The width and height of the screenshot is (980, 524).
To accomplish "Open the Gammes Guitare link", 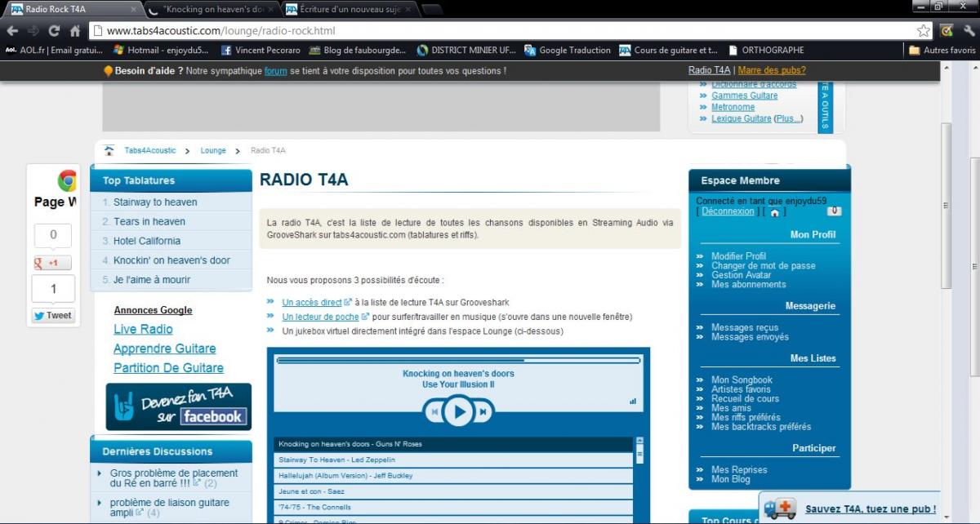I will pos(744,95).
